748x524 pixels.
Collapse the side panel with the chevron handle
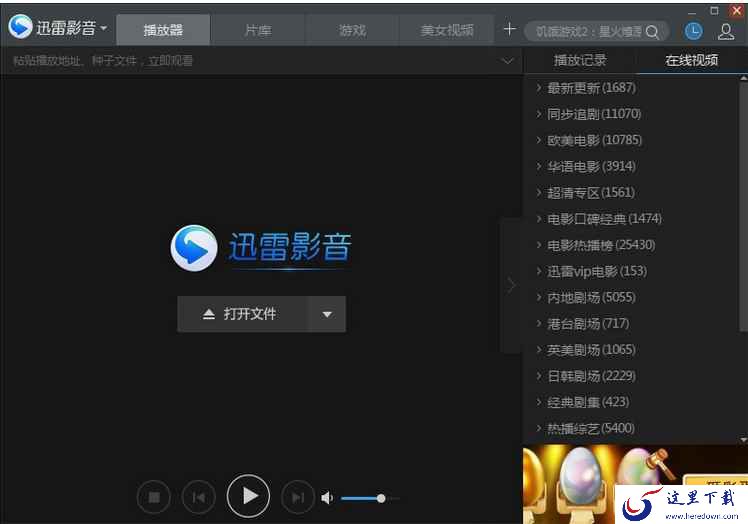point(511,285)
